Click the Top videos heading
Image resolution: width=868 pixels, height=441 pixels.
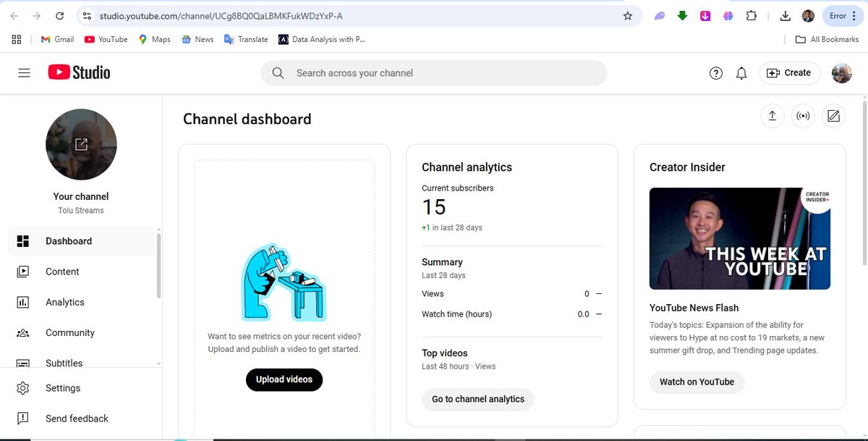click(x=445, y=353)
